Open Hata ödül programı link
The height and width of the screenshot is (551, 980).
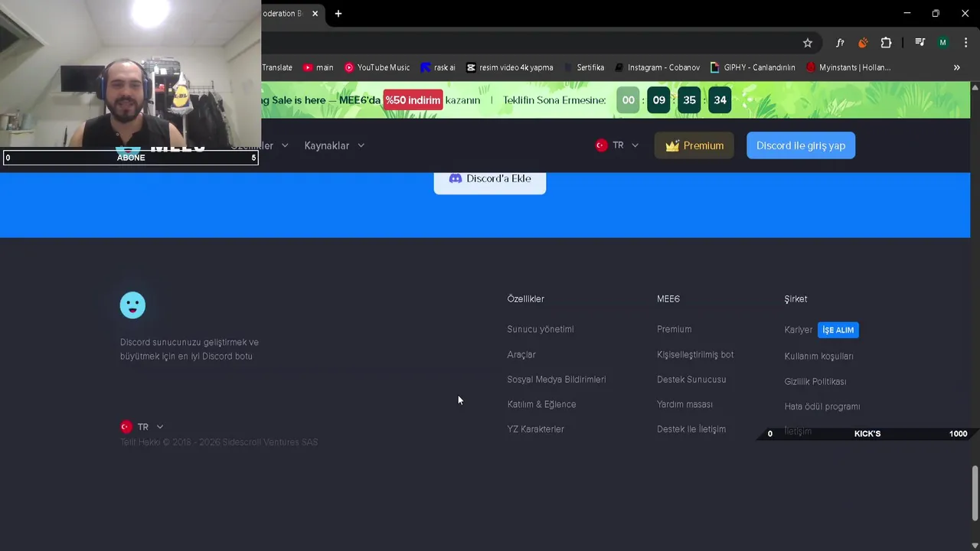(x=822, y=406)
